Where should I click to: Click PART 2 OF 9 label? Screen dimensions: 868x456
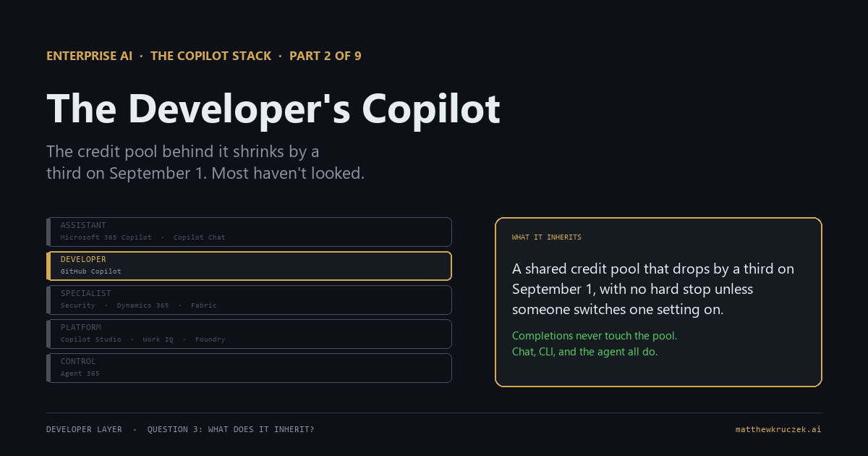coord(325,56)
